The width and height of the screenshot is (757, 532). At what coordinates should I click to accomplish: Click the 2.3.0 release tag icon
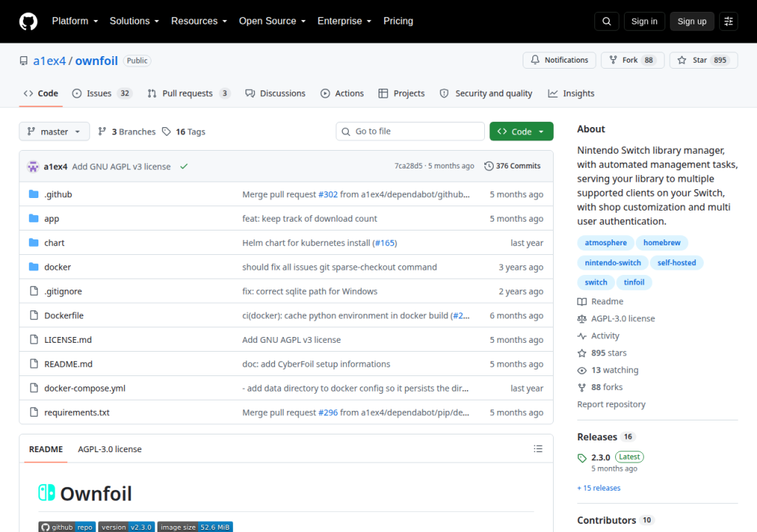[x=582, y=458]
